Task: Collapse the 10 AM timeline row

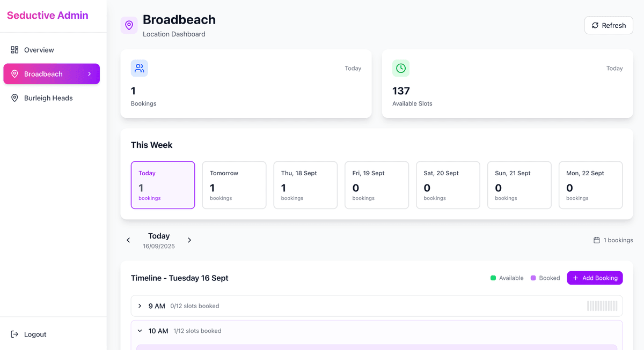Action: (141, 331)
